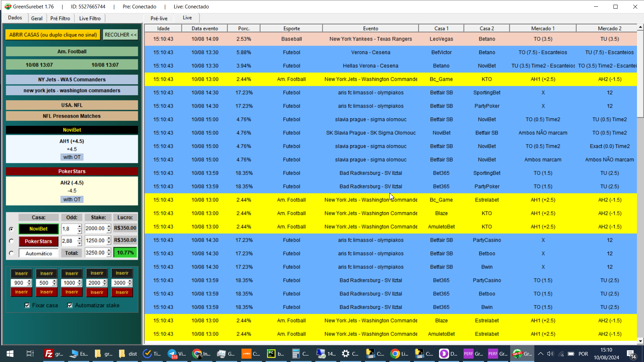Image resolution: width=644 pixels, height=362 pixels.
Task: Open the Windows Start menu
Action: [x=10, y=354]
